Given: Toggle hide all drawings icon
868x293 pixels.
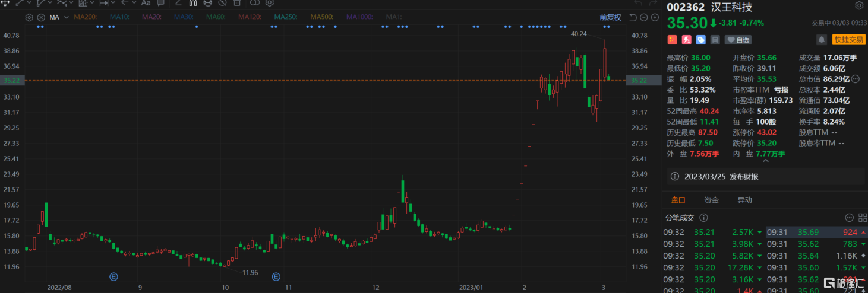Looking at the screenshot, I should coord(222,3).
